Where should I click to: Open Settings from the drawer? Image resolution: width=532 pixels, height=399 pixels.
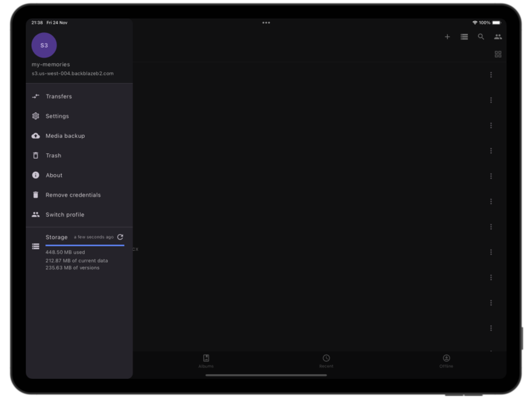click(x=79, y=116)
